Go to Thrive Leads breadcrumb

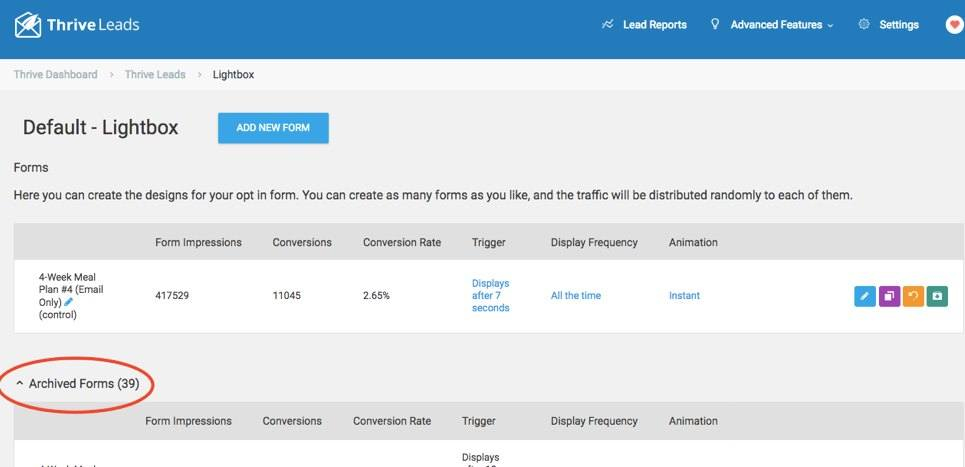point(155,74)
